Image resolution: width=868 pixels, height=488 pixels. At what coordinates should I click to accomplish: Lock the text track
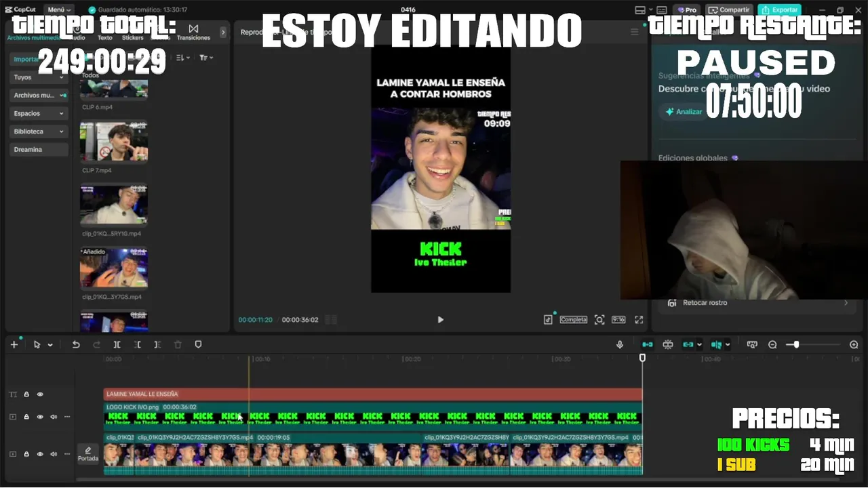point(26,394)
